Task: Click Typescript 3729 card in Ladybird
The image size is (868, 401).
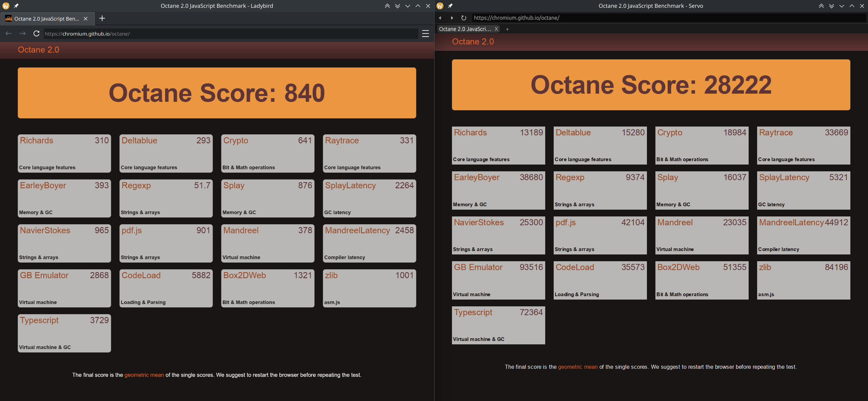Action: coord(64,333)
